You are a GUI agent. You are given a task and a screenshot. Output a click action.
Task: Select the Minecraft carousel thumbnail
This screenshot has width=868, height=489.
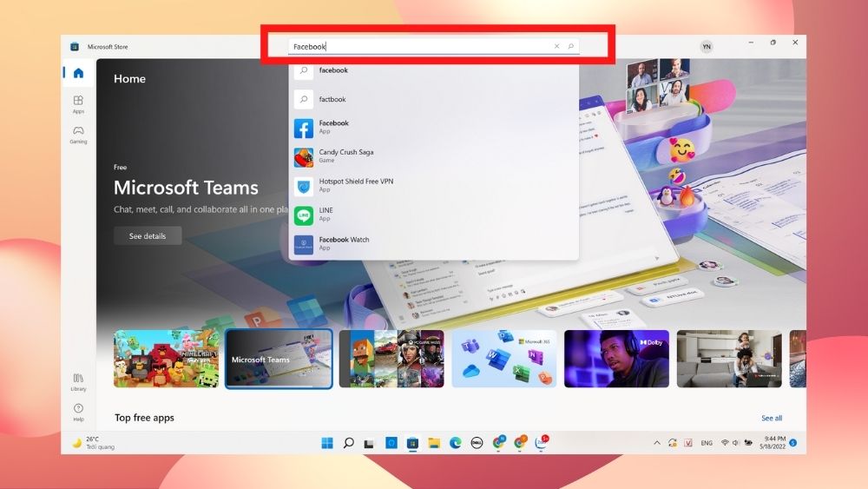(x=166, y=358)
